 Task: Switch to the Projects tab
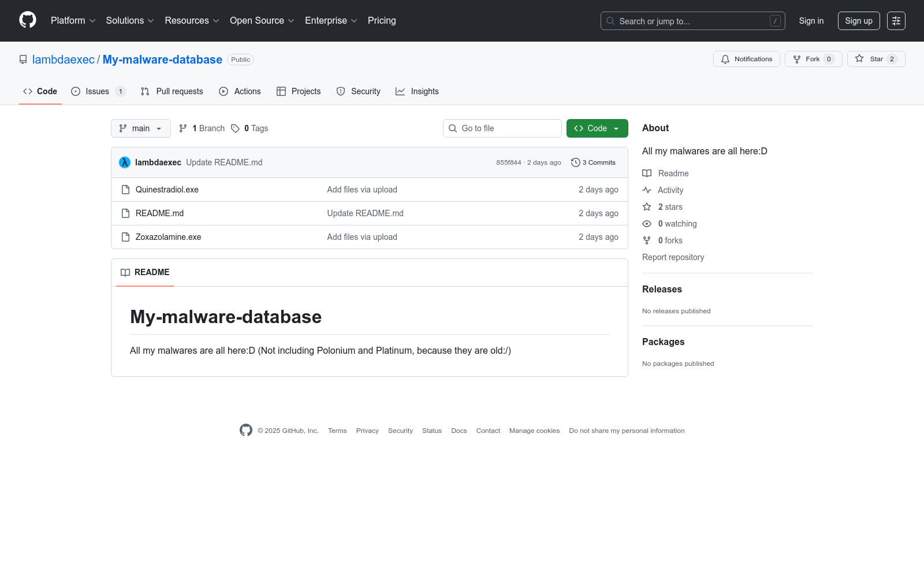pyautogui.click(x=299, y=91)
